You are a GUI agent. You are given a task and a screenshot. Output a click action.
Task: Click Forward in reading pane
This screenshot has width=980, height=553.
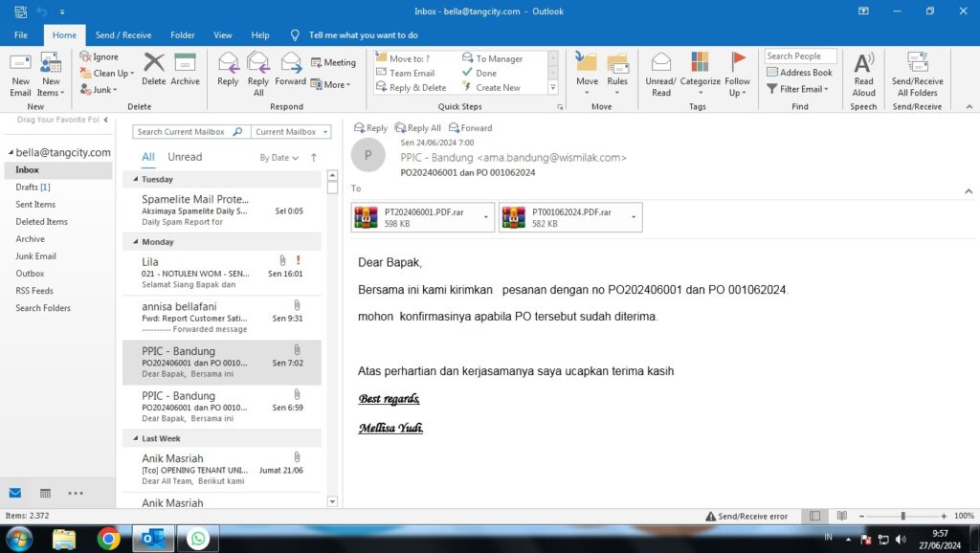[471, 128]
